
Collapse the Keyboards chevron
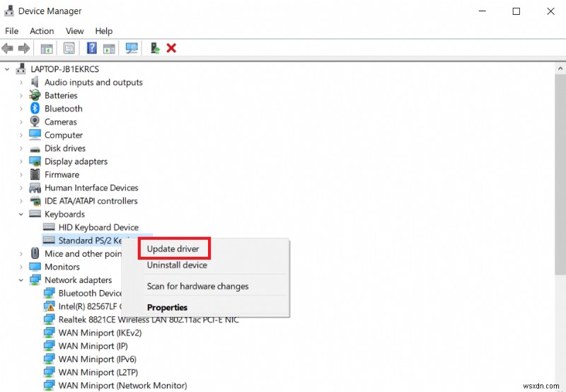[x=21, y=214]
